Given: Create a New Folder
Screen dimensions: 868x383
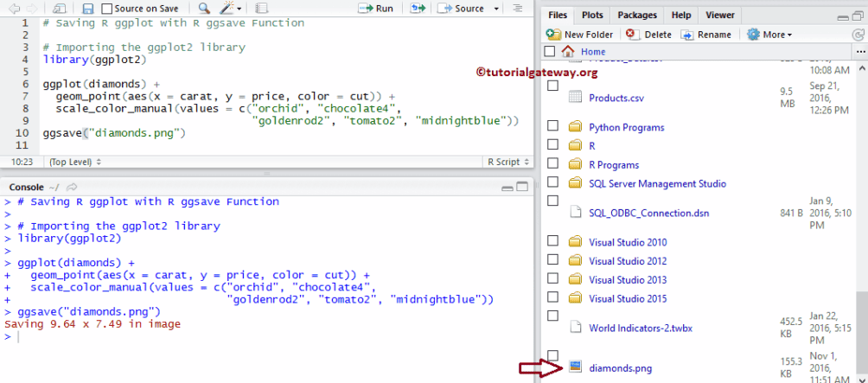Looking at the screenshot, I should pyautogui.click(x=579, y=35).
